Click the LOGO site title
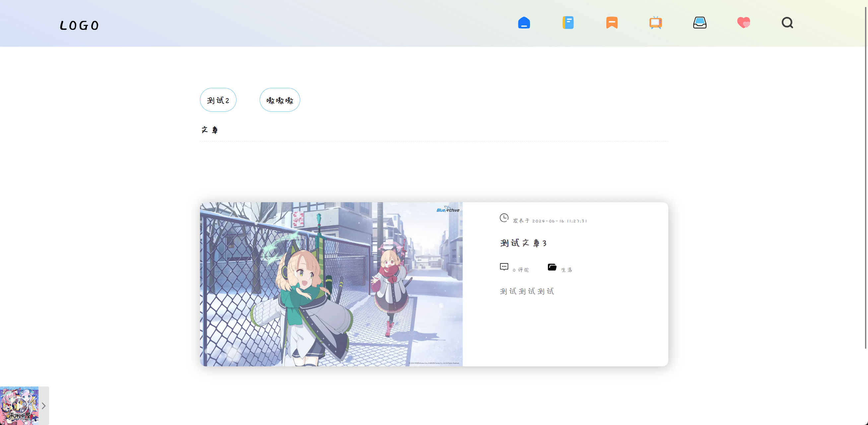 pyautogui.click(x=79, y=26)
